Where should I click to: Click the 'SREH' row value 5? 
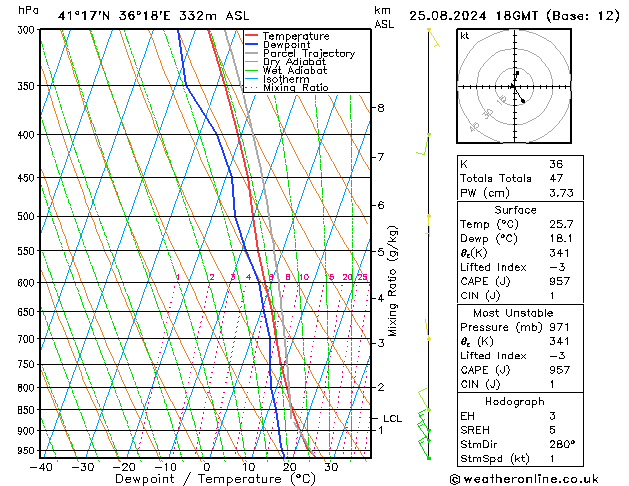tap(553, 430)
